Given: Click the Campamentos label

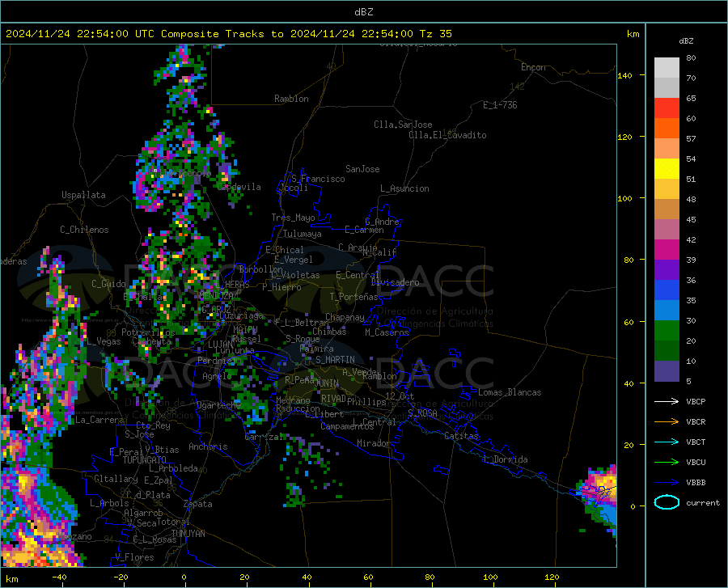Looking at the screenshot, I should 347,426.
